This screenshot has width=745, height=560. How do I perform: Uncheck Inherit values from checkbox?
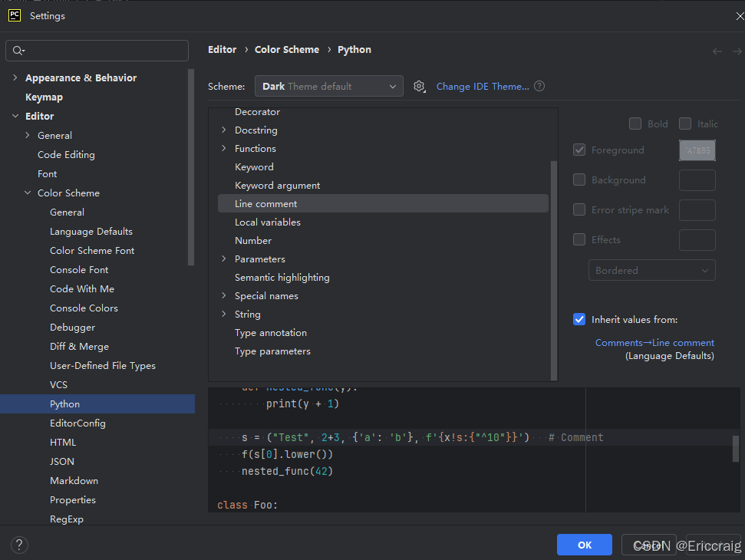click(x=579, y=319)
